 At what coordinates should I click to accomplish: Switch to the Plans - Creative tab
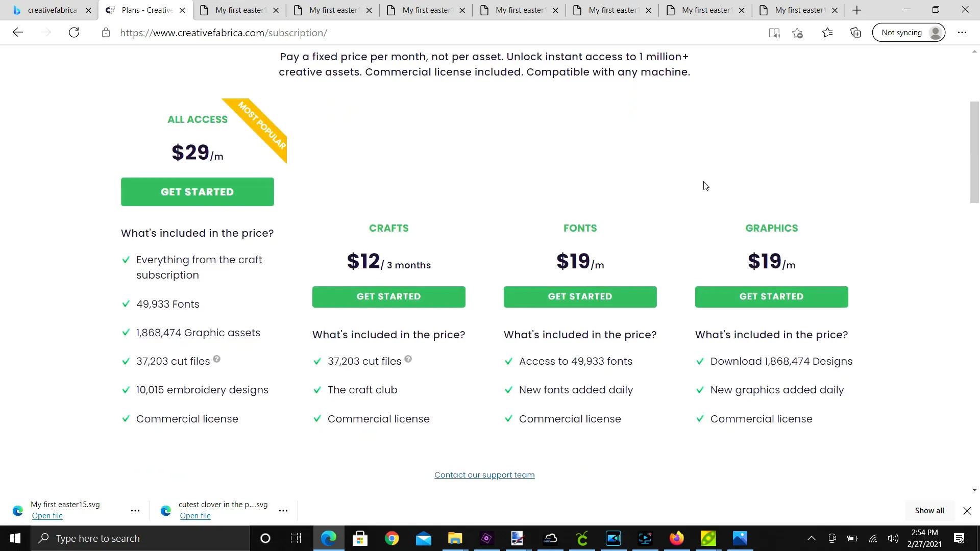[144, 10]
